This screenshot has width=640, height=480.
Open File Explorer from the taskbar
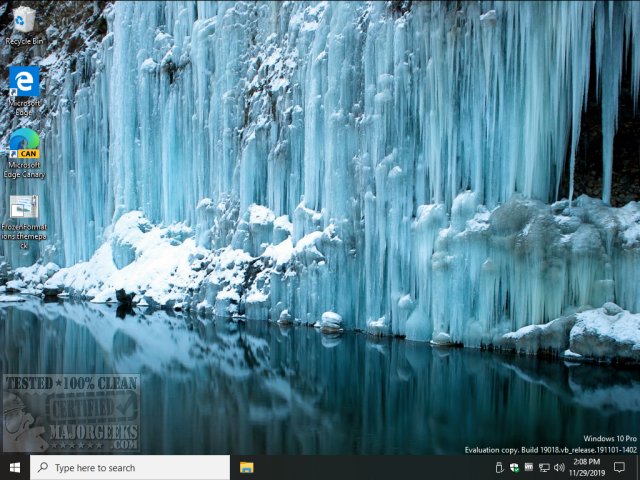[x=247, y=467]
